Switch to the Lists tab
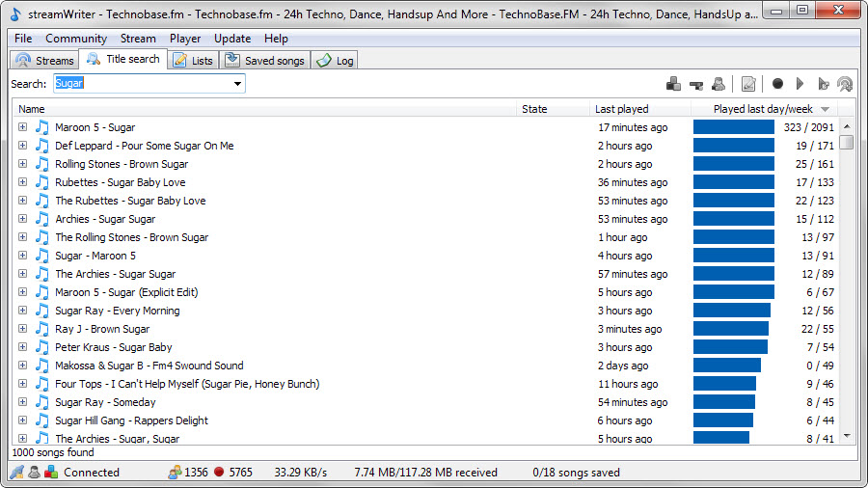The width and height of the screenshot is (868, 488). [x=193, y=61]
